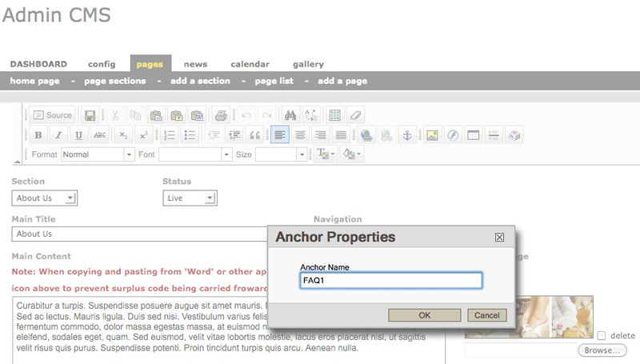
Task: Open the Find binoculars tool
Action: tap(290, 115)
